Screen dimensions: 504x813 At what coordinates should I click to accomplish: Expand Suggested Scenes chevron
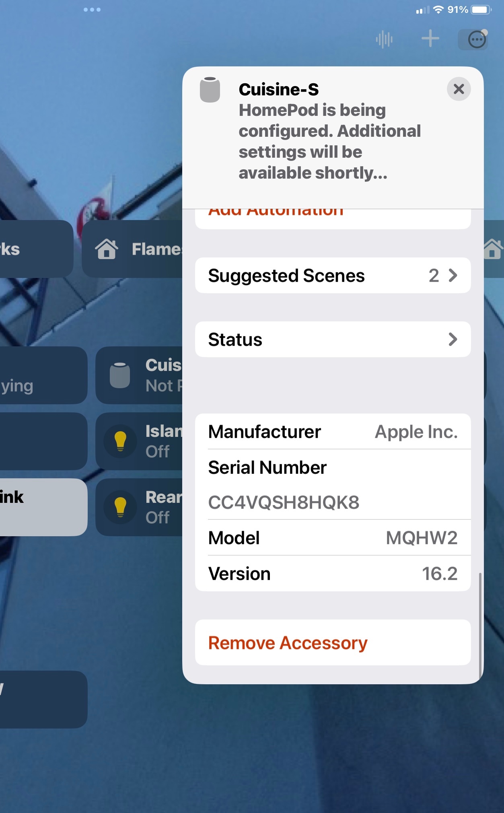[x=453, y=276]
